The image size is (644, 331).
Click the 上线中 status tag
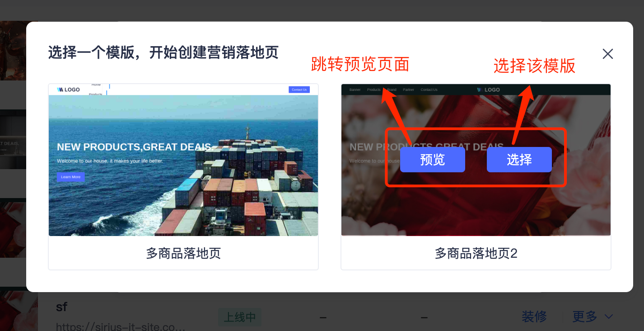pos(240,317)
